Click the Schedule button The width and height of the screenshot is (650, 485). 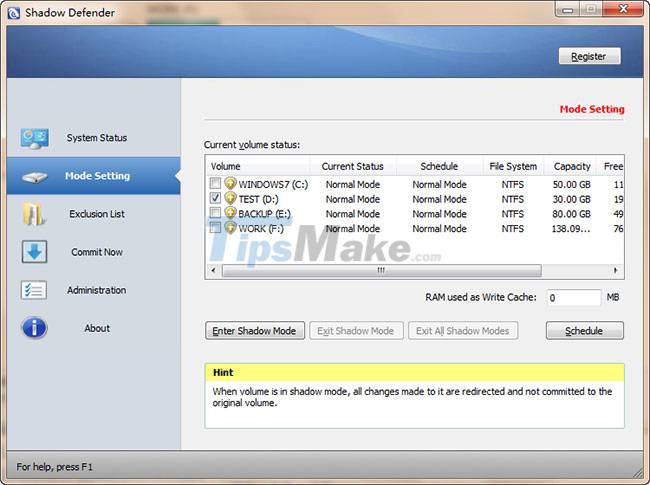click(585, 331)
